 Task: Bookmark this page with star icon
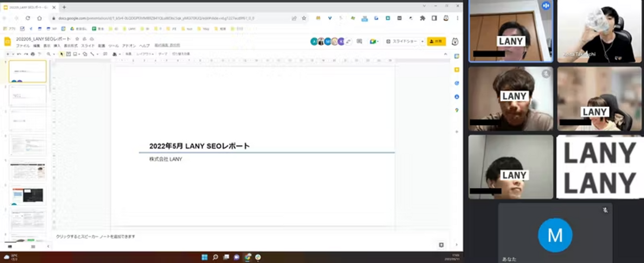coord(304,18)
